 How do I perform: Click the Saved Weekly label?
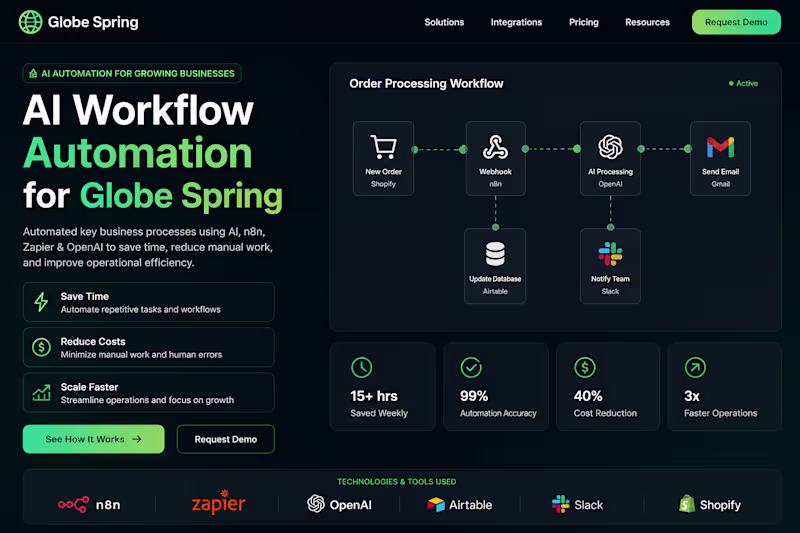379,413
